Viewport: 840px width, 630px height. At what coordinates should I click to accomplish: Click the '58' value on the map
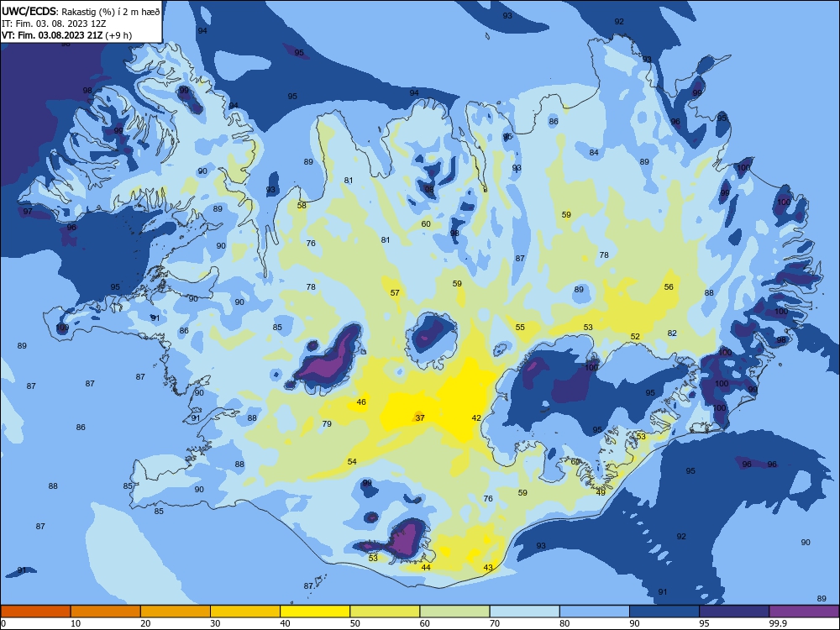[x=302, y=206]
